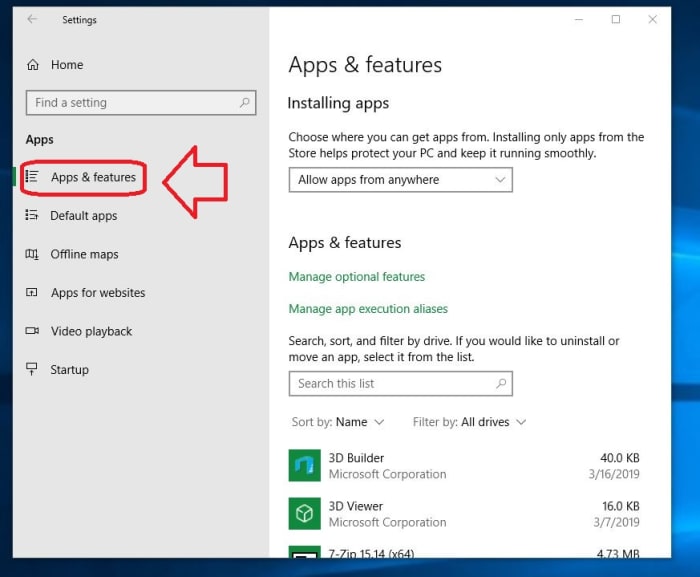The width and height of the screenshot is (700, 577).
Task: Click the 40.0 KB size of 3D Builder
Action: point(620,458)
